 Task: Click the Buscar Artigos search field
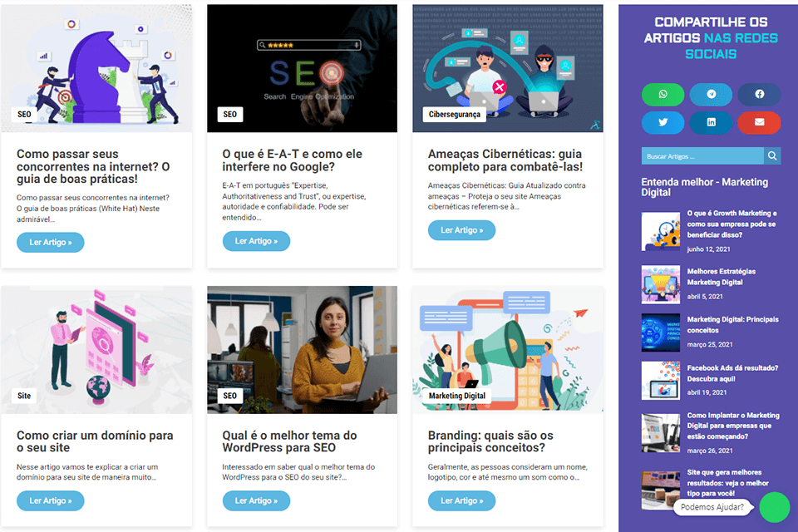click(x=702, y=155)
